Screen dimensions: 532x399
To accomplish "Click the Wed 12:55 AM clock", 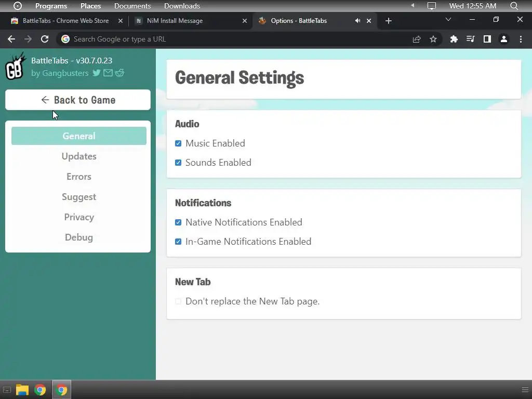I will pos(473,6).
